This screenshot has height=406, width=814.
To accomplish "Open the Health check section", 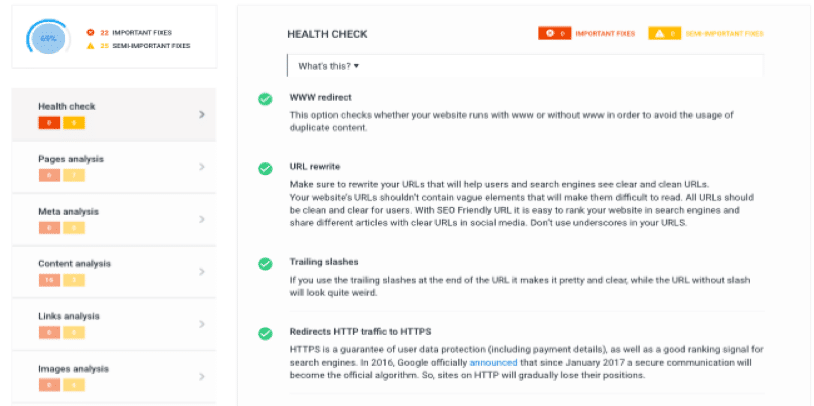I will coord(67,106).
